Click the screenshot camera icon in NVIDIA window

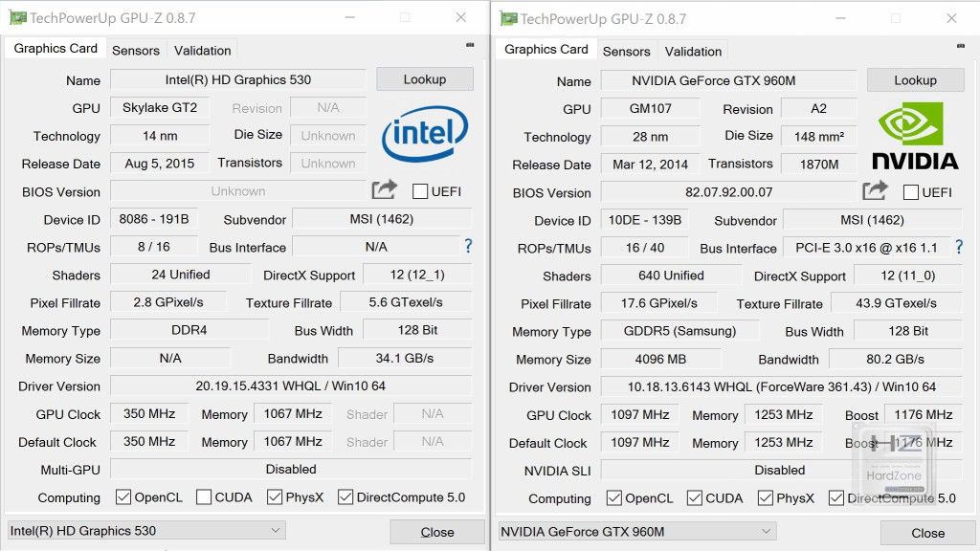click(x=961, y=46)
